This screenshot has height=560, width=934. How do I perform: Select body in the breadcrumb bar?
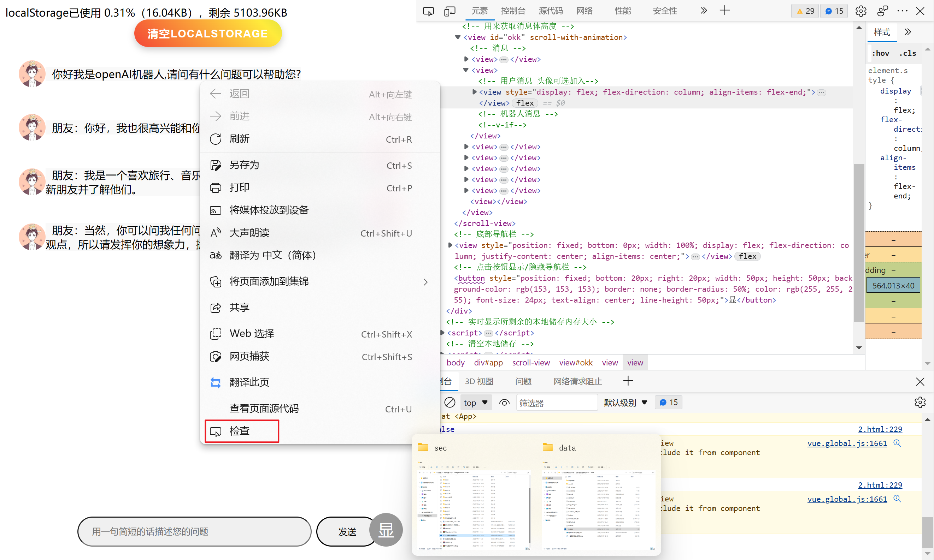456,363
